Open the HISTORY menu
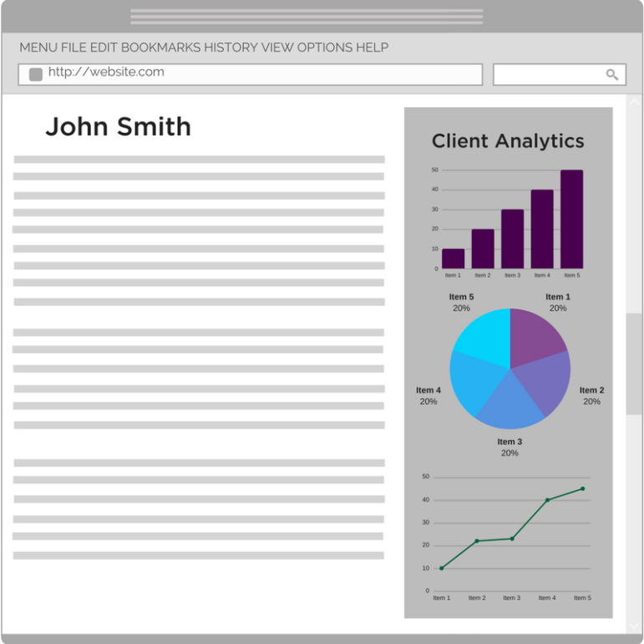644x644 pixels. 231,48
